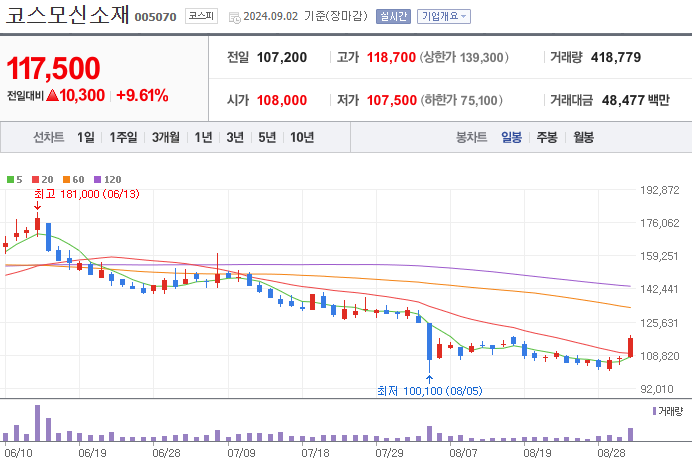
Task: Click the green 5-day moving average swatch
Action: (10, 180)
